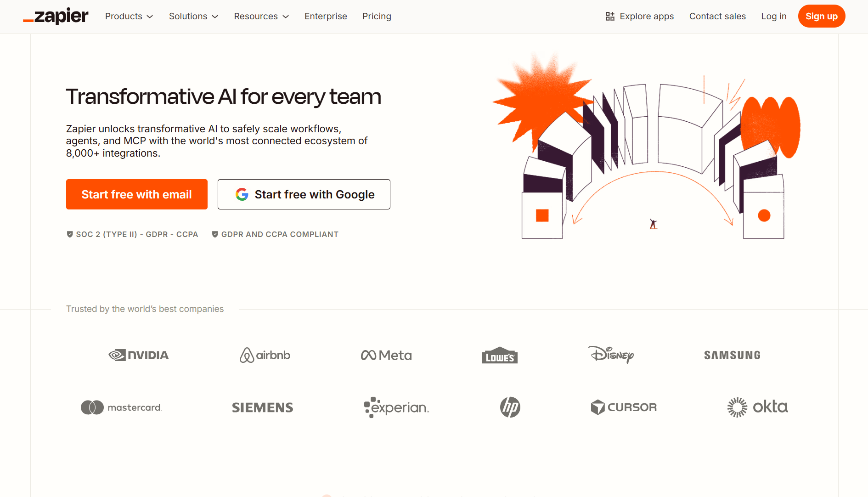The width and height of the screenshot is (868, 497).
Task: Click the NVIDIA logo
Action: 139,355
